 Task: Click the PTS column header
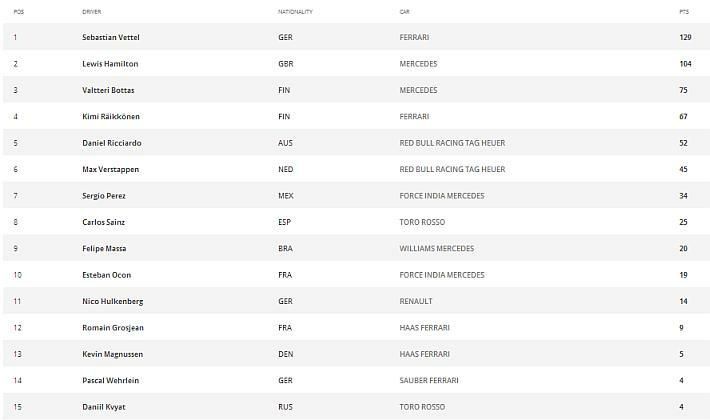[684, 11]
